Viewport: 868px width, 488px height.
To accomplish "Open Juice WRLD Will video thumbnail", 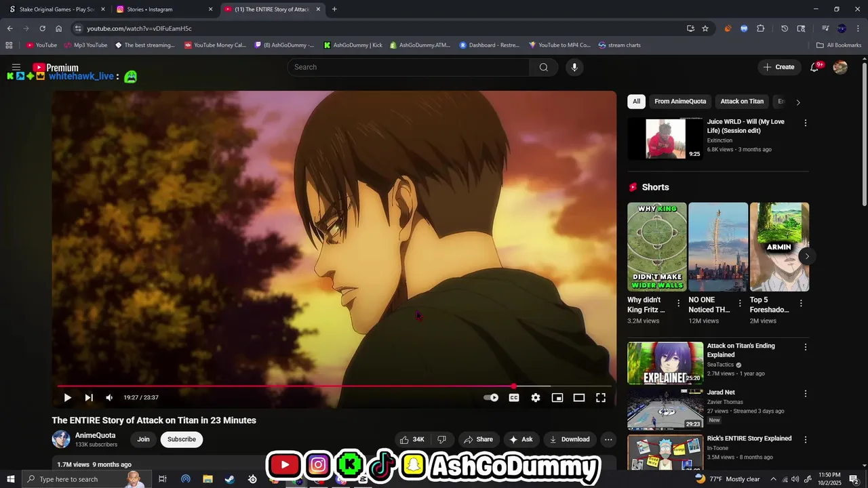I will 665,139.
